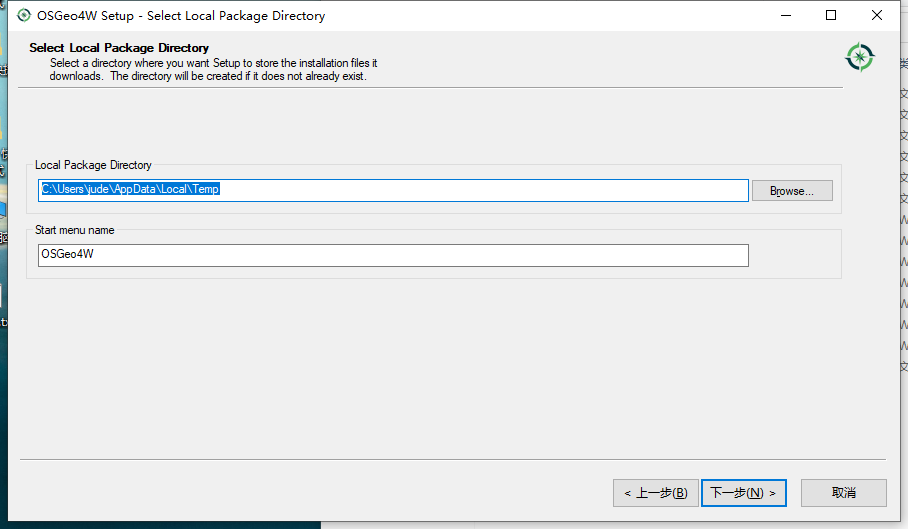The width and height of the screenshot is (908, 529).
Task: Click the "Select Local Package Directory" heading
Action: click(x=119, y=48)
